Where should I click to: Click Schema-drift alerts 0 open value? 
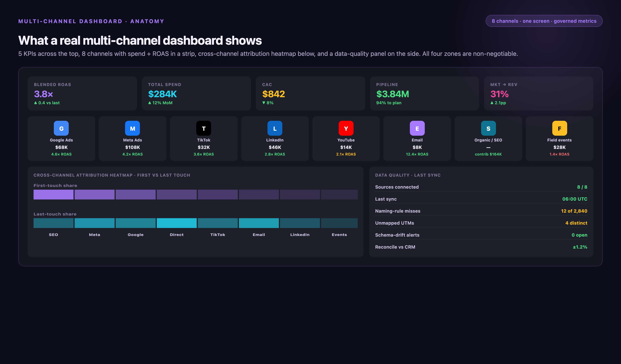point(579,235)
